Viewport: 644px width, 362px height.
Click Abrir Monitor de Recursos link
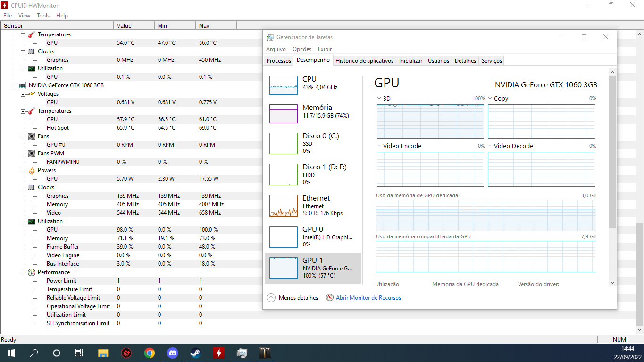click(368, 298)
